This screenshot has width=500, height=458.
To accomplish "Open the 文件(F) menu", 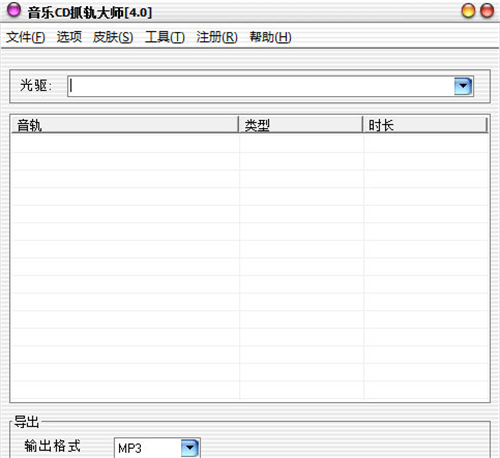I will pos(26,37).
